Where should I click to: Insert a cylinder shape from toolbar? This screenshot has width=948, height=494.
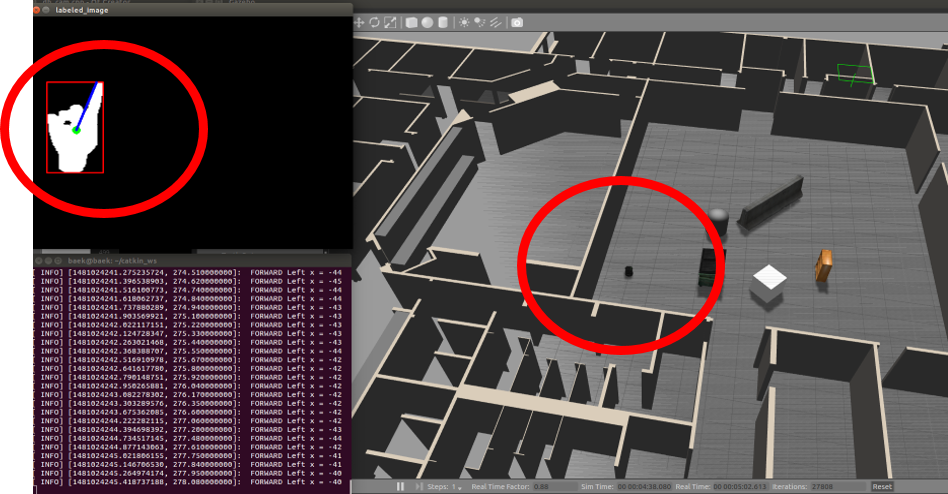tap(443, 22)
